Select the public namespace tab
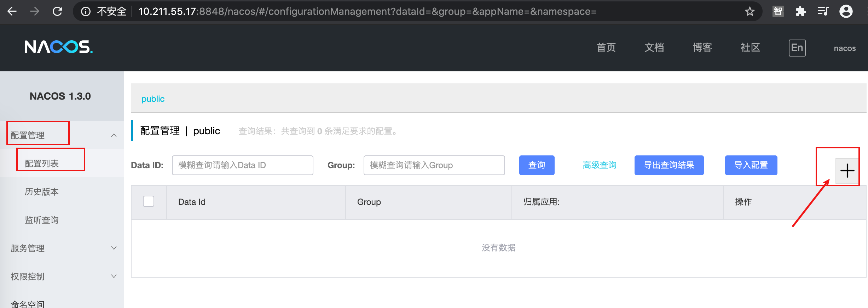 click(153, 99)
